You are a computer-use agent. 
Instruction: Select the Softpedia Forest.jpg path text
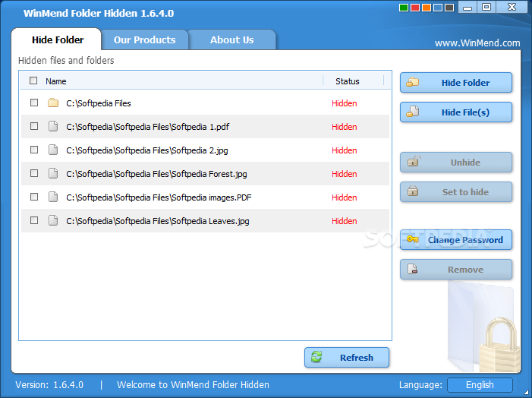click(x=156, y=174)
